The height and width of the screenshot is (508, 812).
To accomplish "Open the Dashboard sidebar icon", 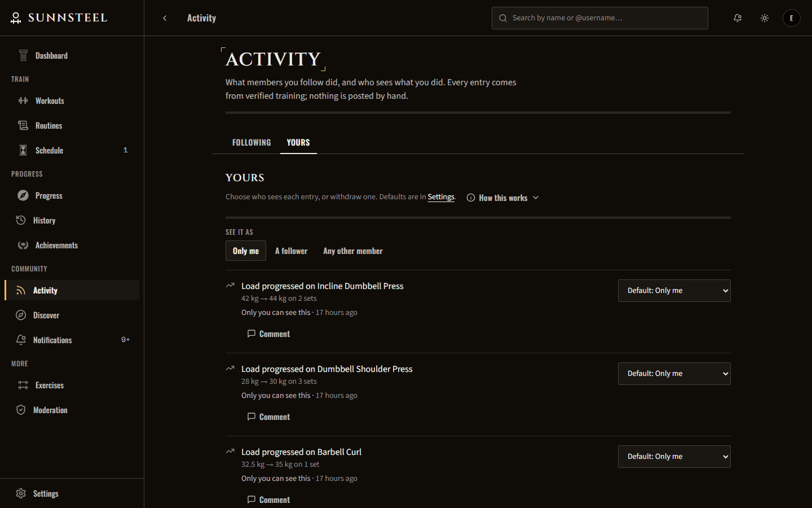I will [23, 55].
